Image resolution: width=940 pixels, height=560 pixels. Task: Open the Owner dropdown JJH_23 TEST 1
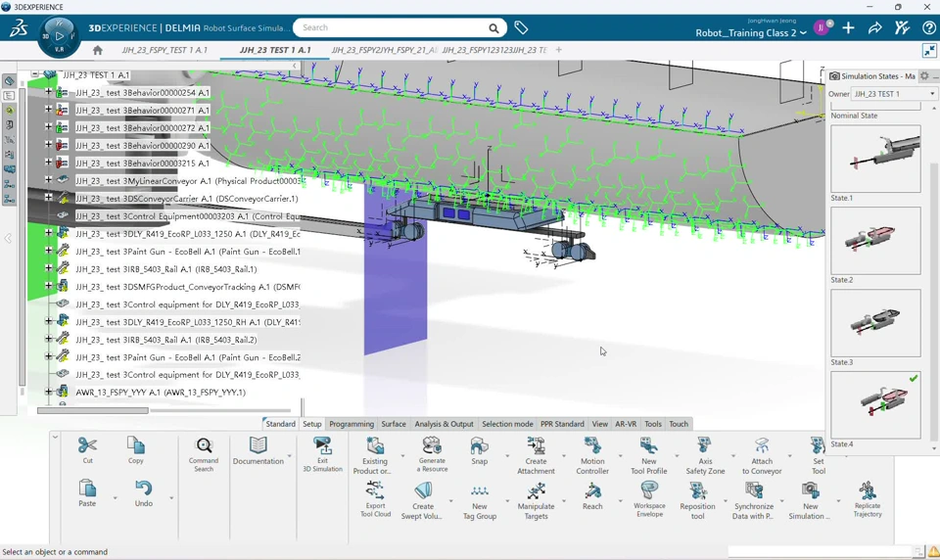894,94
